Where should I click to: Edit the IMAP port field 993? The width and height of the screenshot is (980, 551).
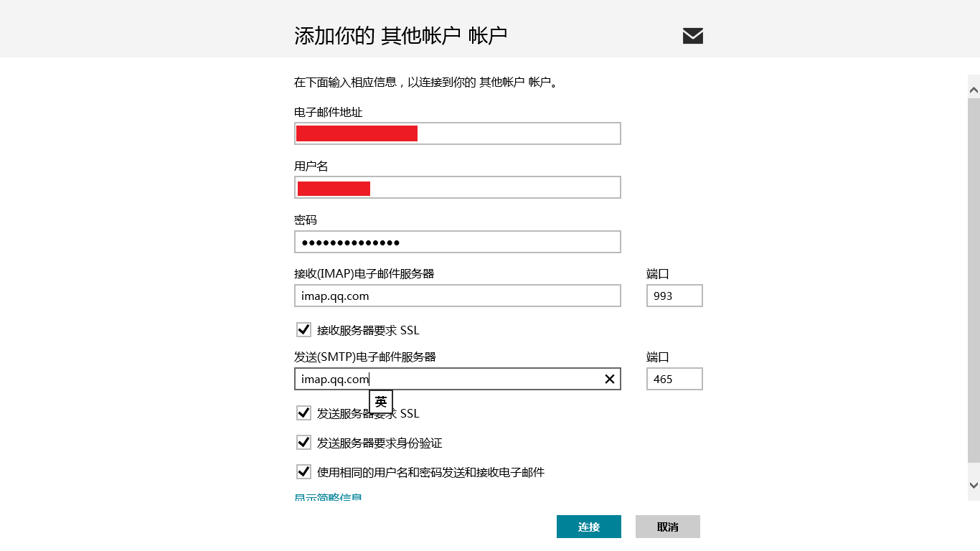pos(674,296)
